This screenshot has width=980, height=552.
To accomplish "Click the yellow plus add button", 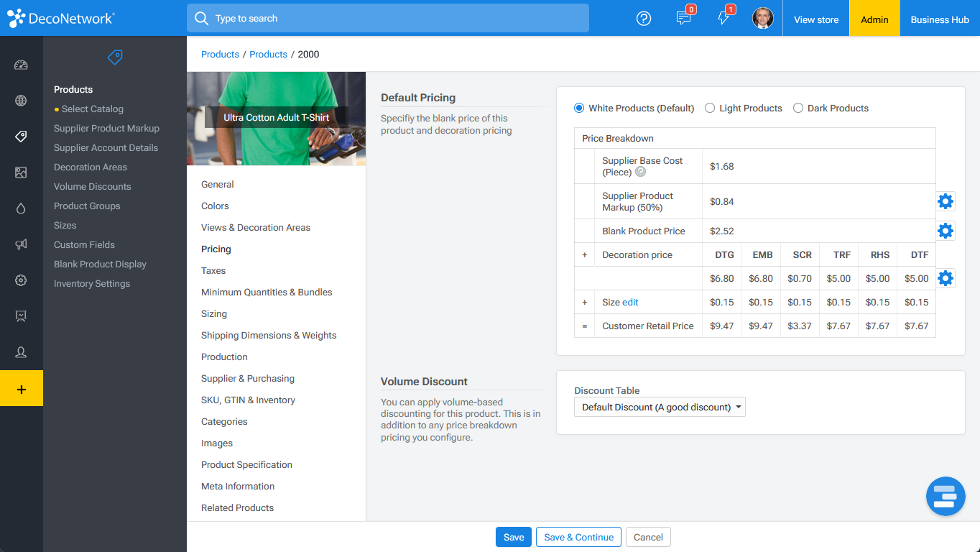I will (22, 389).
